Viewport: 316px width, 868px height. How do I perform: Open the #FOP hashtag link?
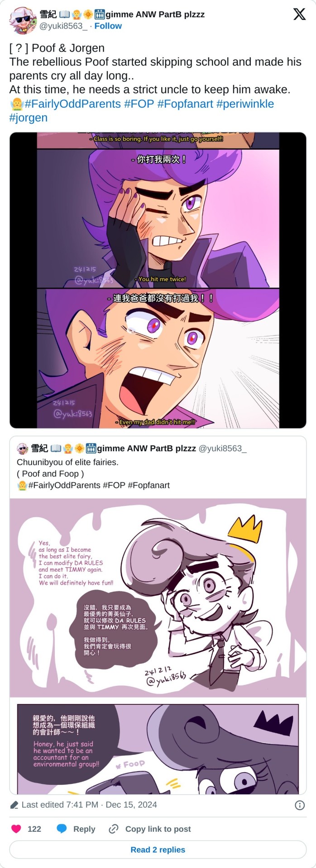click(139, 104)
